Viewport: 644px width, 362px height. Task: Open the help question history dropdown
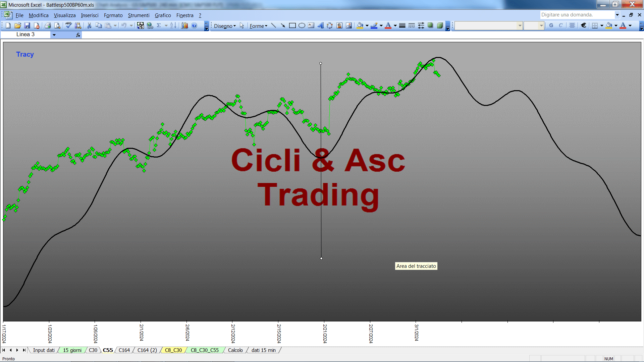pyautogui.click(x=617, y=15)
